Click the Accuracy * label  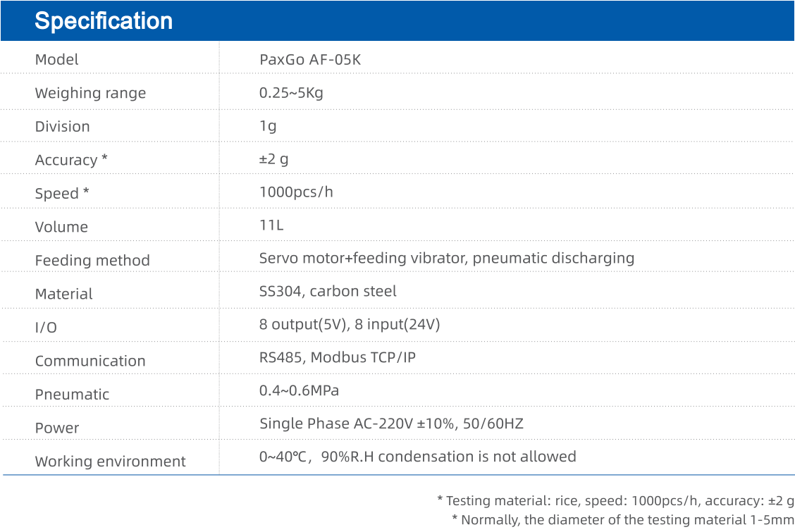[71, 160]
